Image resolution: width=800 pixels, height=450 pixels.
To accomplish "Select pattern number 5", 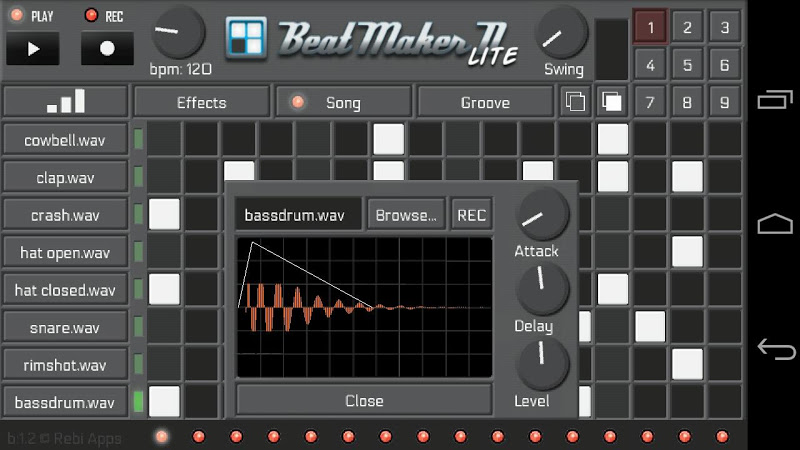I will [x=687, y=65].
